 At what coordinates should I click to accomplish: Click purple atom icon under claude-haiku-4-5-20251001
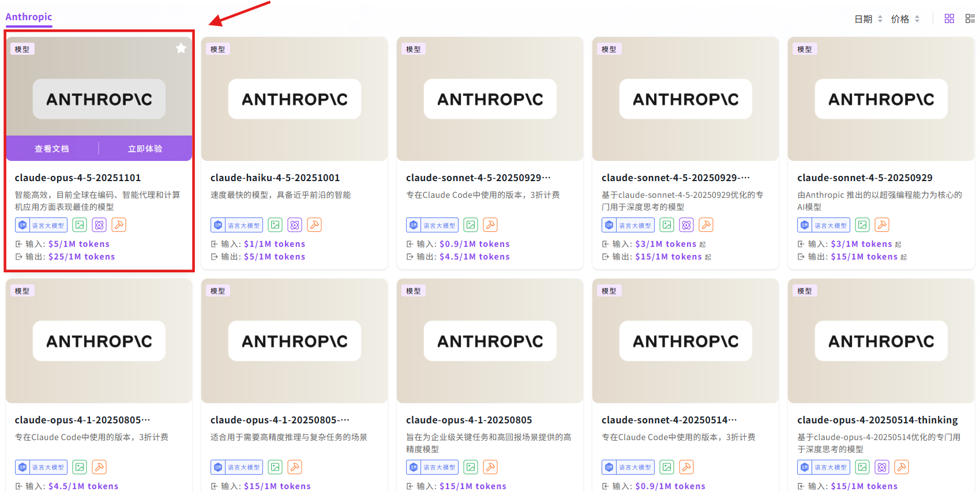coord(295,225)
